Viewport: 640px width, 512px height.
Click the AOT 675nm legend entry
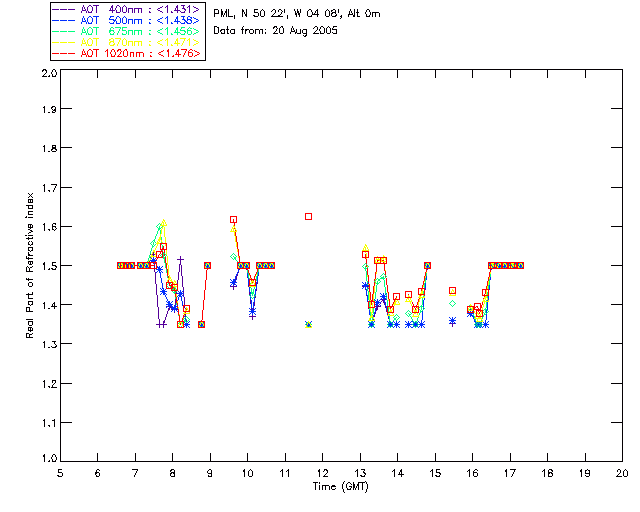click(x=127, y=31)
